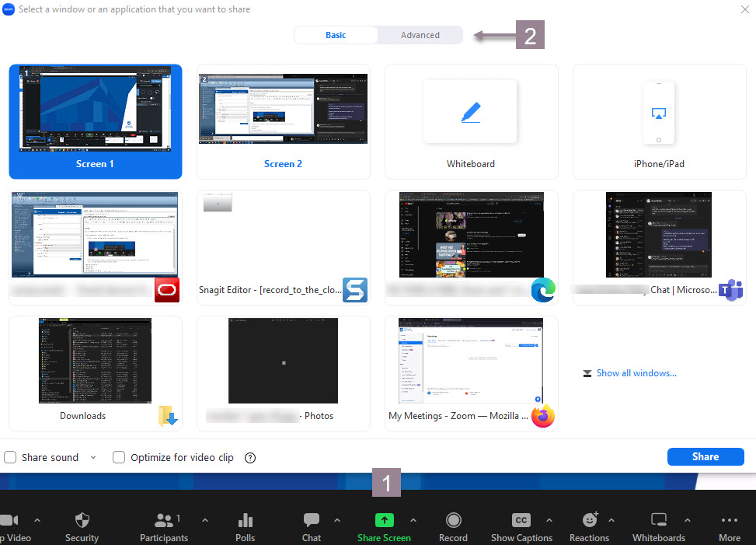Click the More options icon
Image resolution: width=756 pixels, height=545 pixels.
pyautogui.click(x=729, y=521)
